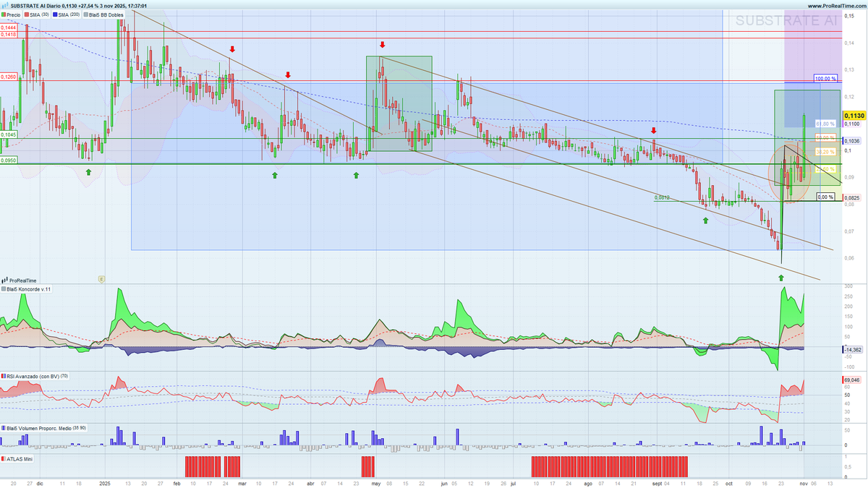Screen dimensions: 868x488
Task: Select the 0,1418 horizontal line price label
Action: (9, 34)
